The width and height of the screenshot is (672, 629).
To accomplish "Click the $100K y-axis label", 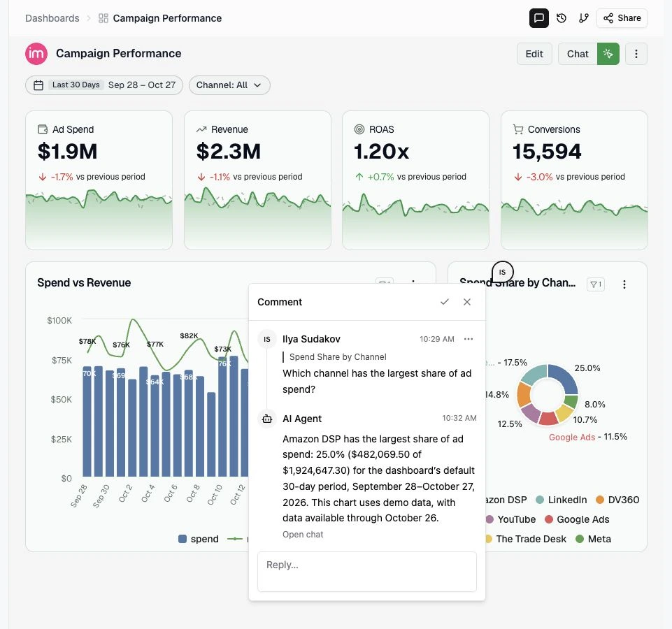I will coord(59,321).
